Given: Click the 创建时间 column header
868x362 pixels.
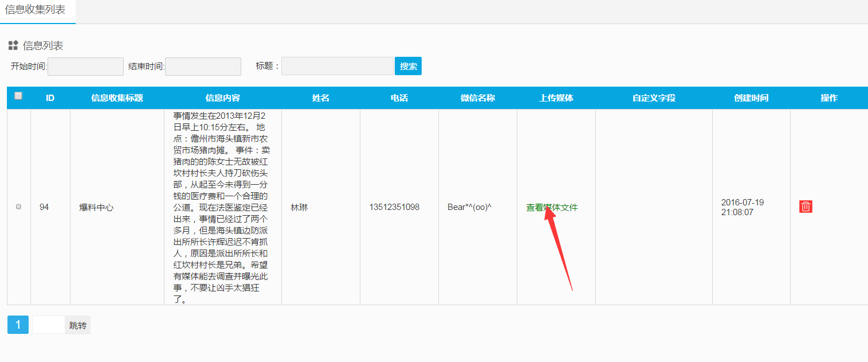Looking at the screenshot, I should [x=751, y=98].
